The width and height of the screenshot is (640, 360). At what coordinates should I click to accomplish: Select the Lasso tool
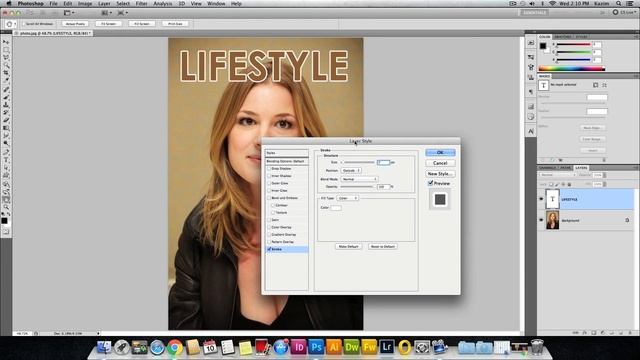[6, 58]
